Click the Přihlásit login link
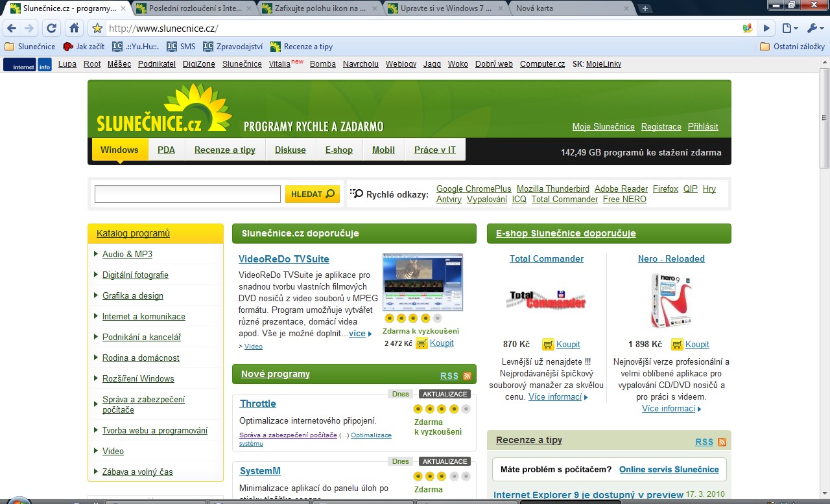830x504 pixels. click(x=703, y=126)
